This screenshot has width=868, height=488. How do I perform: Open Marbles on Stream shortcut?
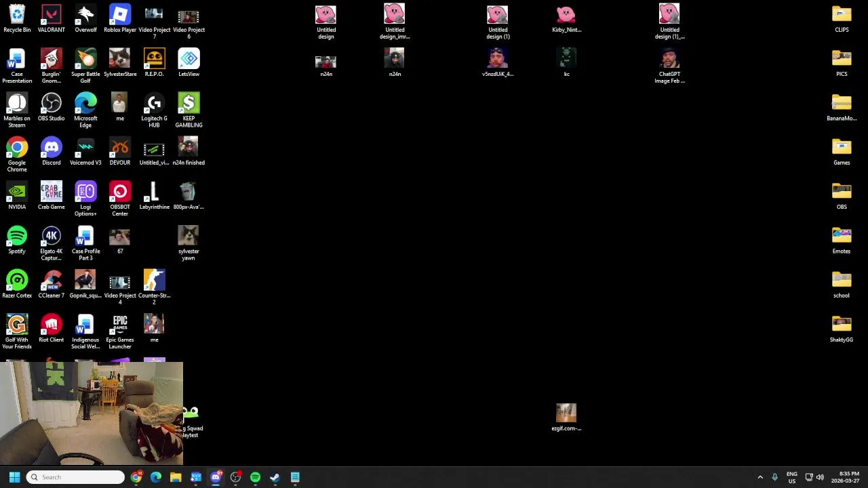click(17, 110)
